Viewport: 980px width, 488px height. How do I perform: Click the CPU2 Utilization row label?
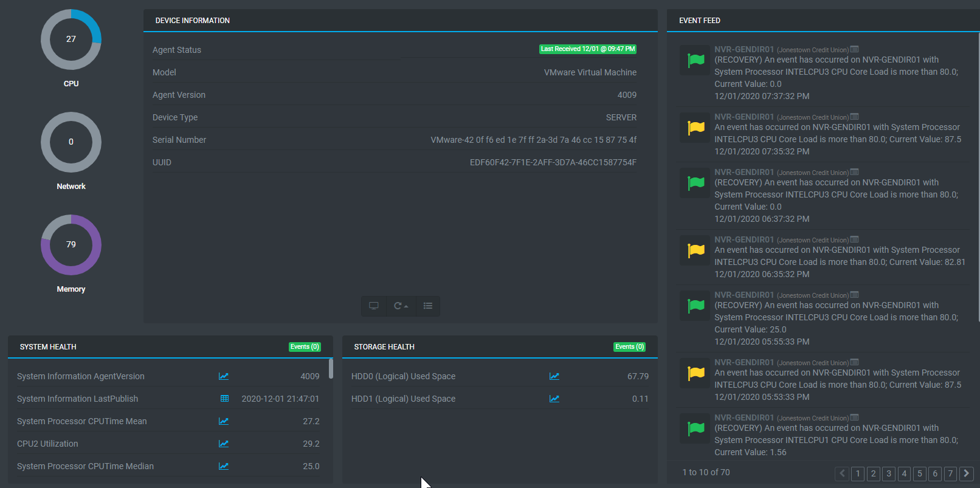coord(47,444)
